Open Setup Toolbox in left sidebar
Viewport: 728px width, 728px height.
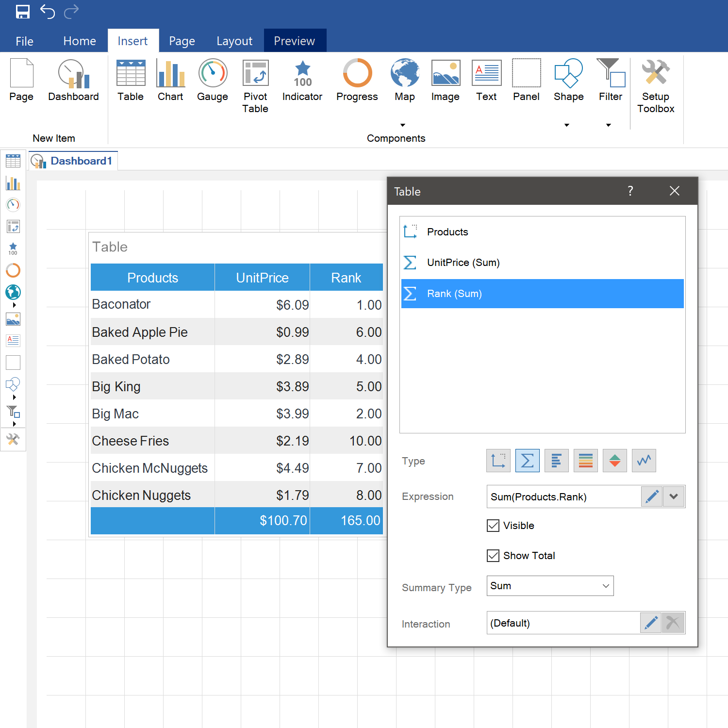pyautogui.click(x=13, y=439)
